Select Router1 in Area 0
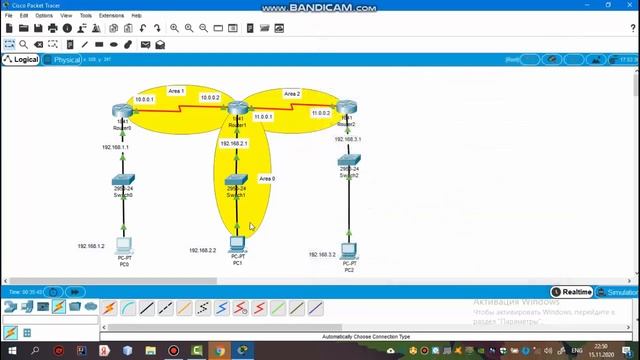640x360 pixels. tap(238, 108)
